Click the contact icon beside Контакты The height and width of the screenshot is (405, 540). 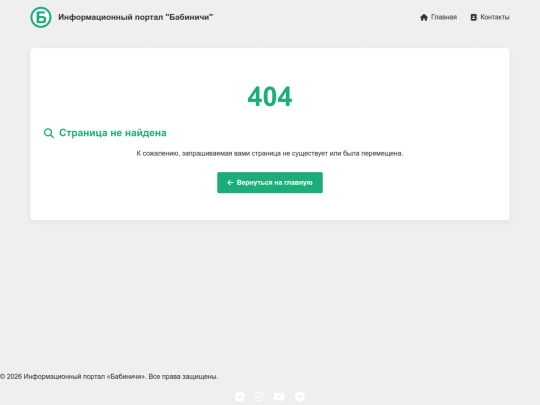474,17
